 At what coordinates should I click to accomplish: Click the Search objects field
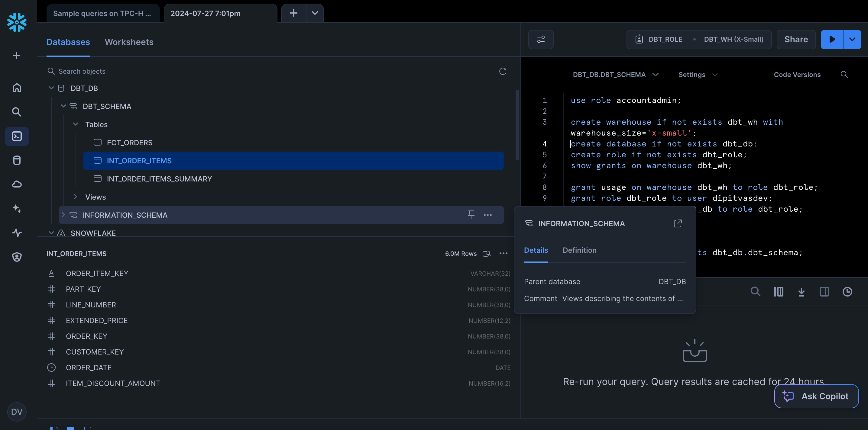tap(270, 71)
